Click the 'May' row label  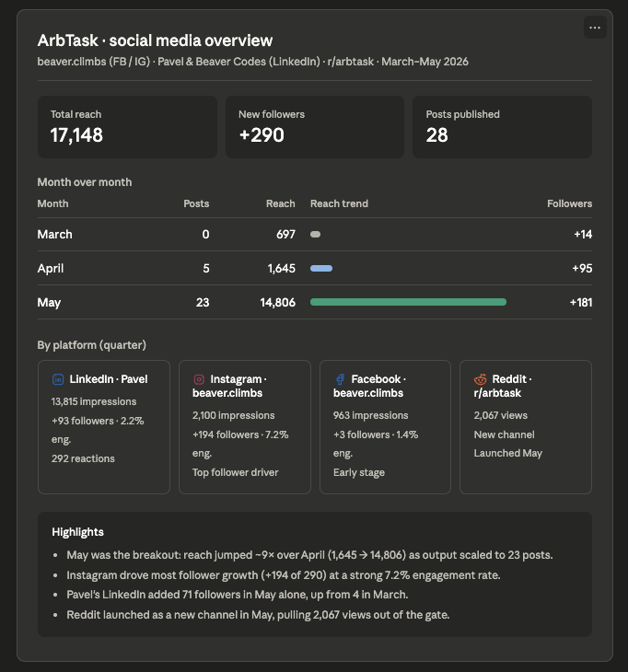click(50, 303)
